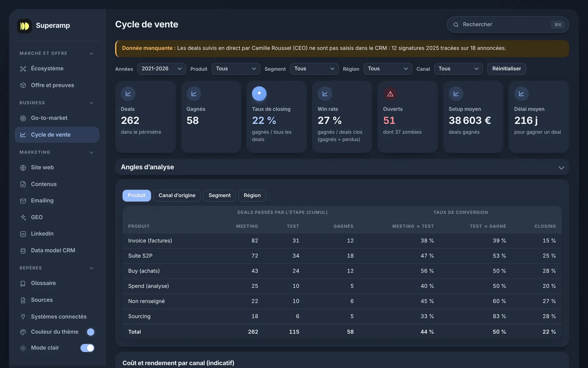This screenshot has width=588, height=368.
Task: Collapse the Marketing sidebar group
Action: [x=91, y=152]
